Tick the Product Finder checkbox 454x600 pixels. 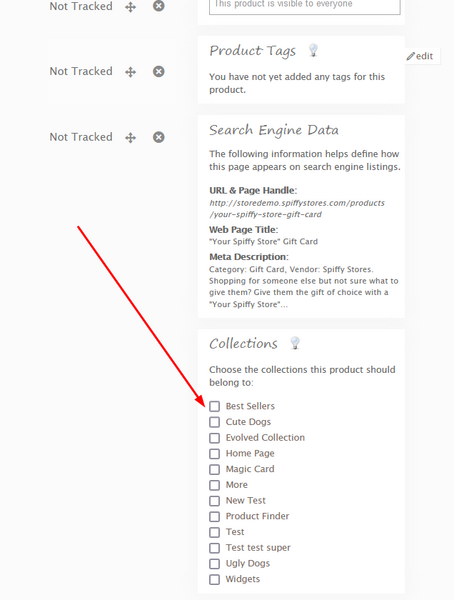214,516
